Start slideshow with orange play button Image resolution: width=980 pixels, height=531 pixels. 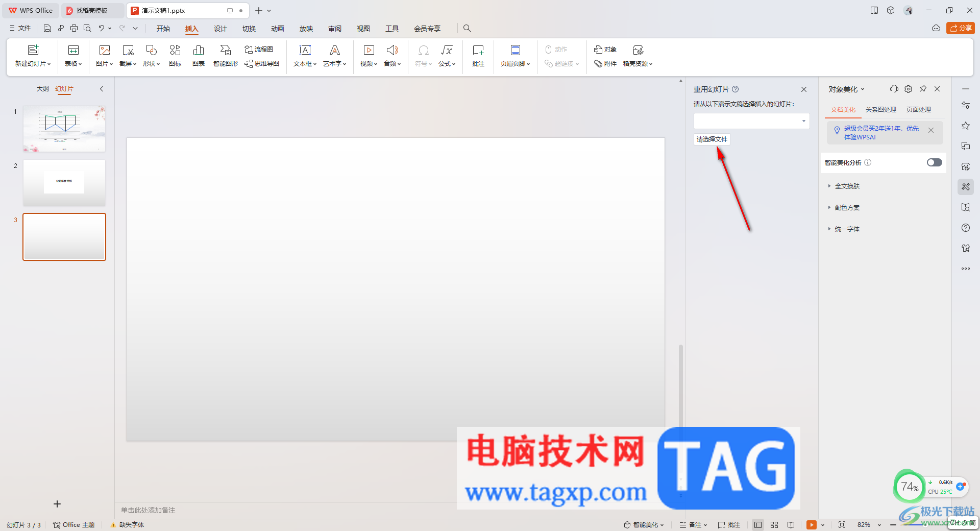pyautogui.click(x=811, y=525)
